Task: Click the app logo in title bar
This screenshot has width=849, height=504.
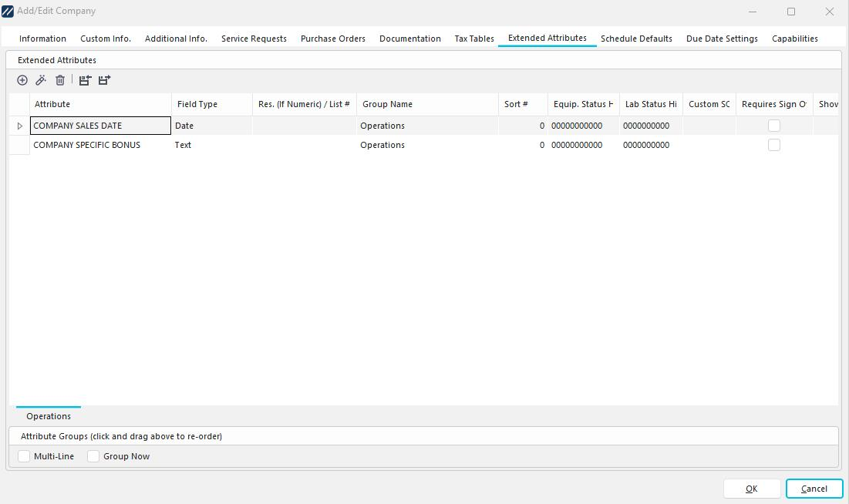Action: point(8,11)
